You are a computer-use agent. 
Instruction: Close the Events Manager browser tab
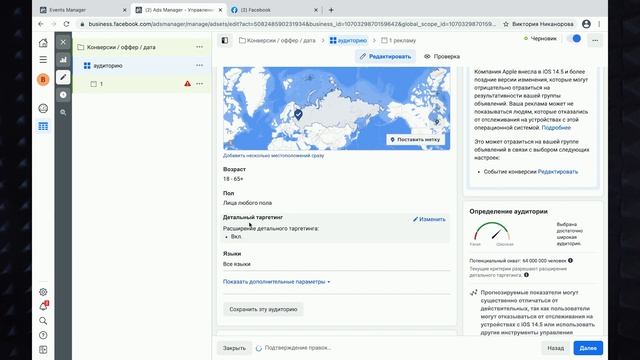tap(124, 10)
